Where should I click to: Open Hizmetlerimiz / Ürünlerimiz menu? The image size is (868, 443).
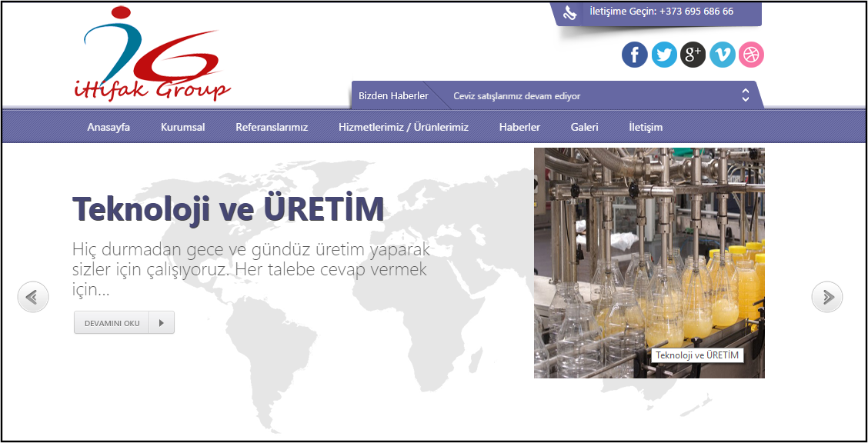[403, 127]
